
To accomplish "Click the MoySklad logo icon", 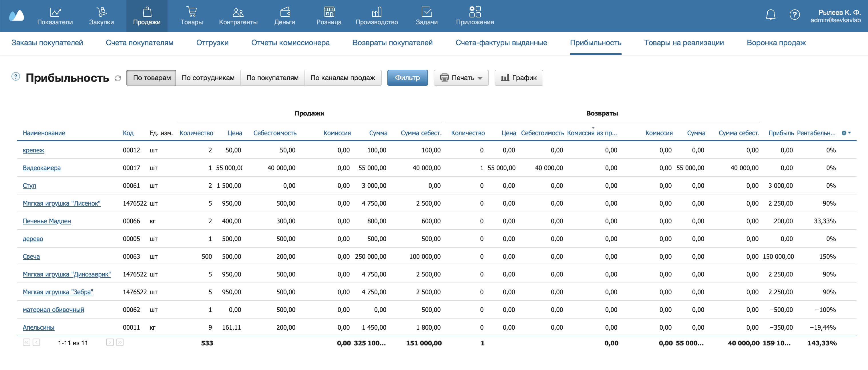I will tap(16, 15).
